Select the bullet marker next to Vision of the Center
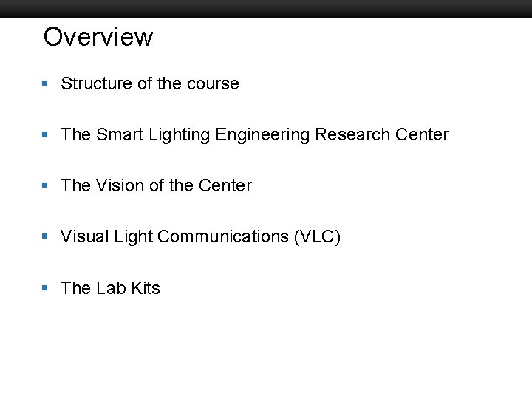The image size is (532, 399). click(46, 186)
